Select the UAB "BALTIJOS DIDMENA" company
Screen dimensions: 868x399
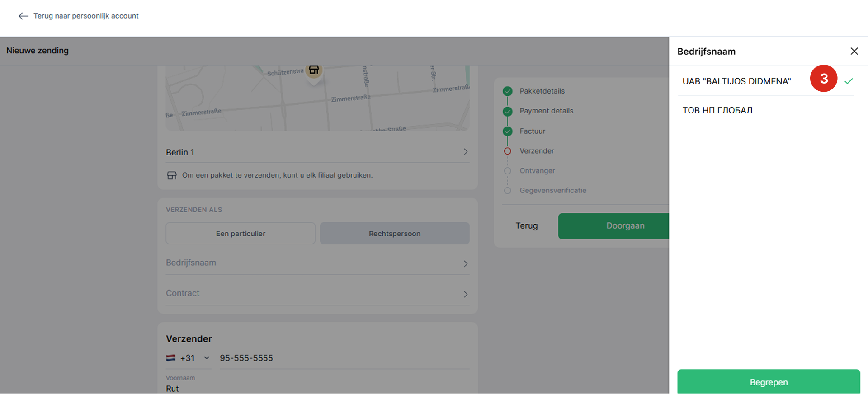tap(736, 81)
